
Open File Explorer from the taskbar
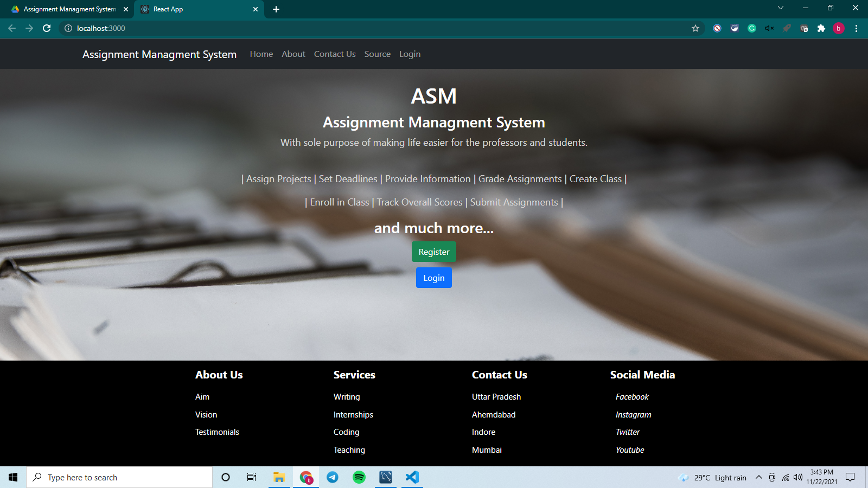pyautogui.click(x=279, y=477)
